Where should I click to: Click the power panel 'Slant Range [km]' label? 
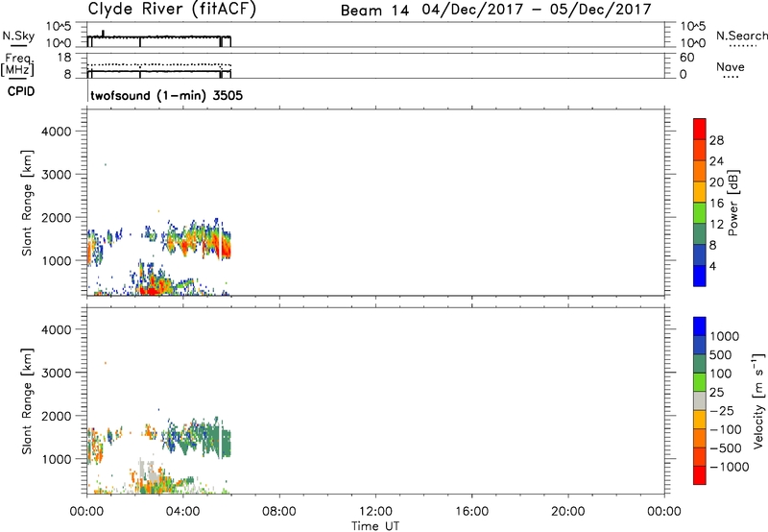(x=27, y=203)
